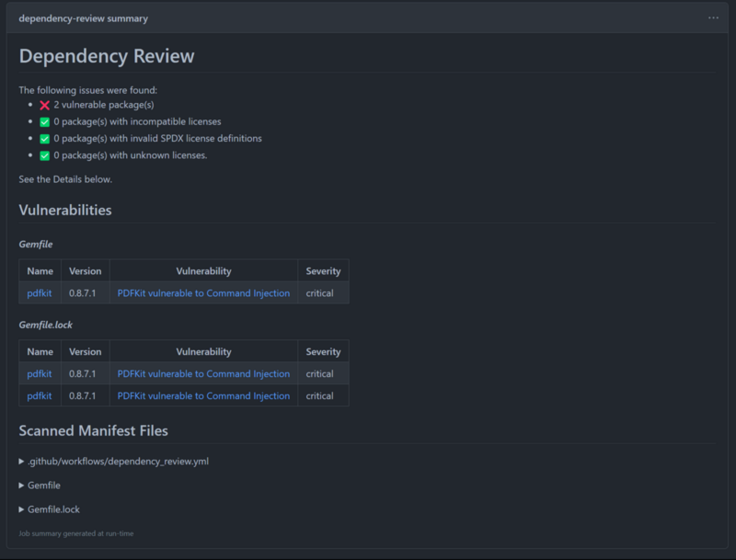This screenshot has height=560, width=736.
Task: Click the Name column header
Action: (40, 270)
